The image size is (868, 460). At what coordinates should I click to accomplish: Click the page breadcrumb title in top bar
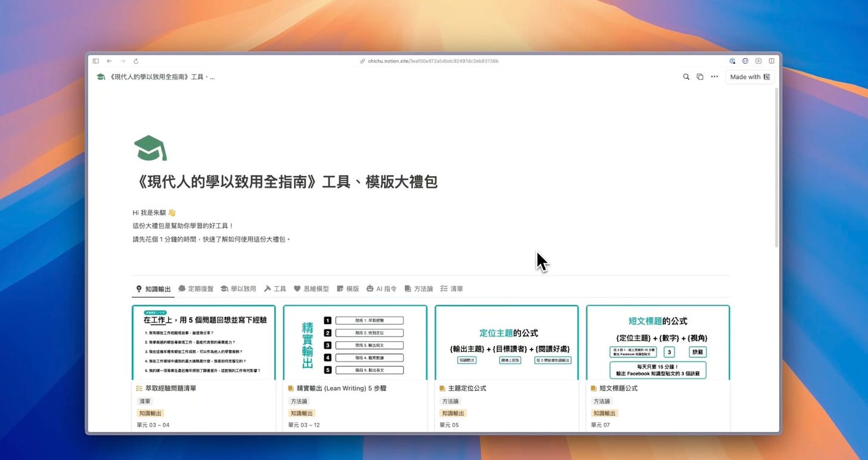156,77
